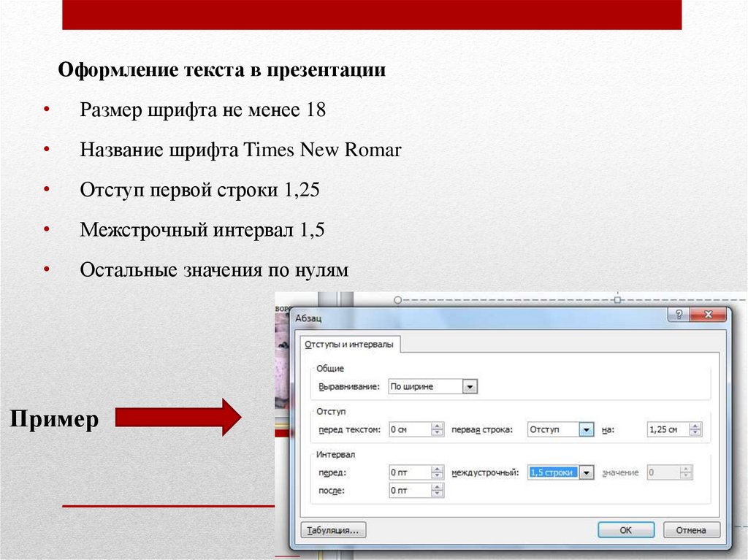Viewport: 748px width, 560px height.
Task: Adjust the перед текстом spinner arrows
Action: click(438, 429)
